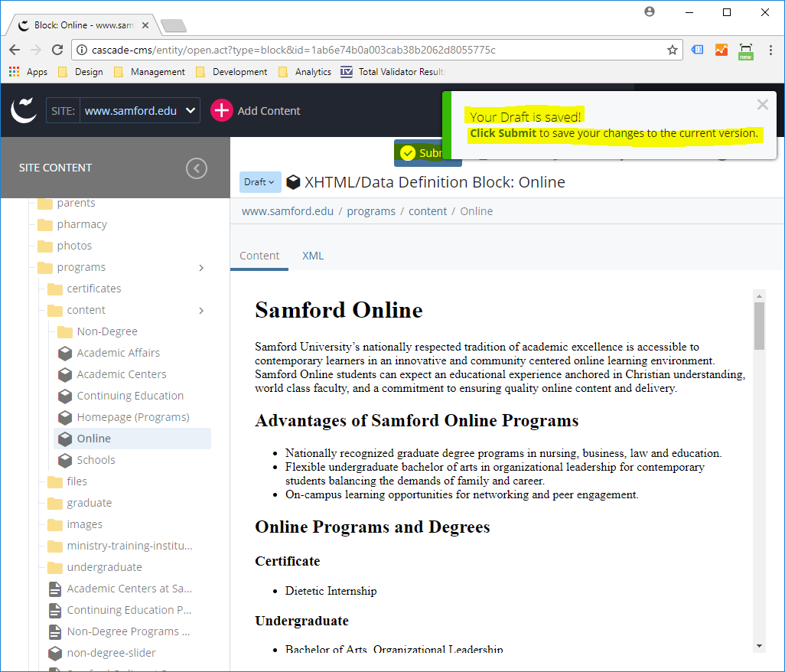Open the Academic Centers at Sa... page
This screenshot has height=672, width=785.
tap(120, 589)
